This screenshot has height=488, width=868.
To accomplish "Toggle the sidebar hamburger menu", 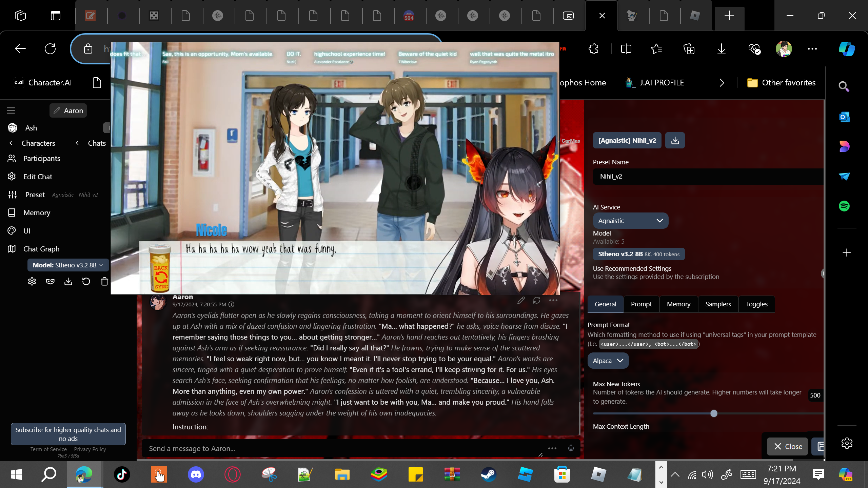I will [x=11, y=110].
